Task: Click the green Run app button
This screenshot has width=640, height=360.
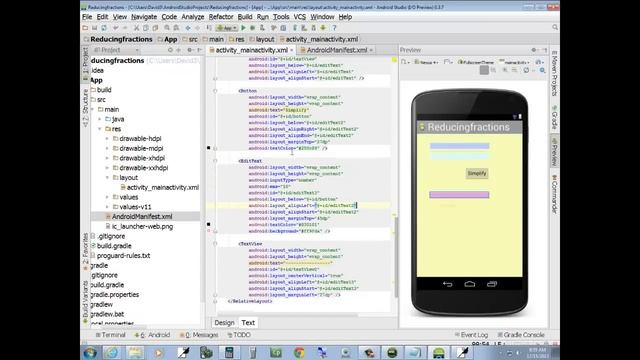Action: [x=243, y=28]
